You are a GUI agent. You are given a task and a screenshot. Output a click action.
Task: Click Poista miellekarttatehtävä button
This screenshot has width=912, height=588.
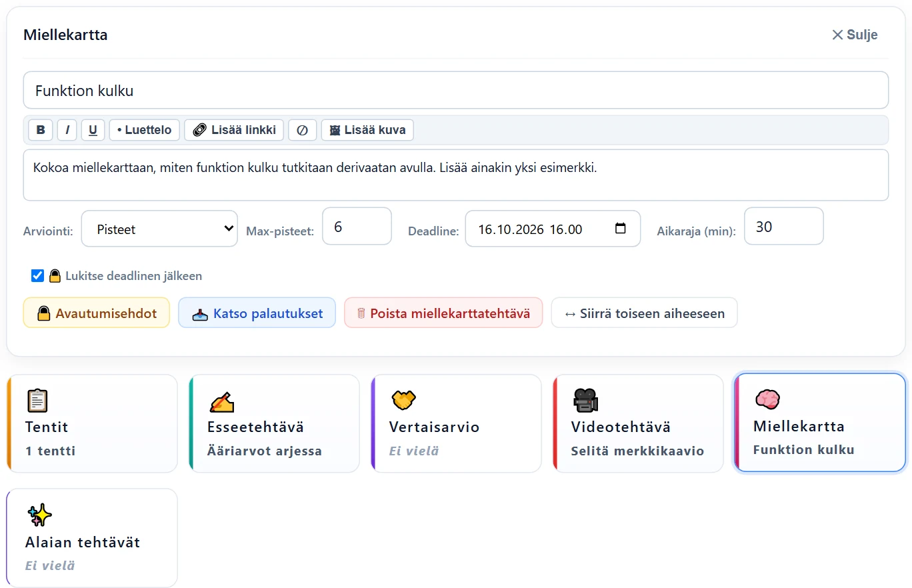(443, 313)
